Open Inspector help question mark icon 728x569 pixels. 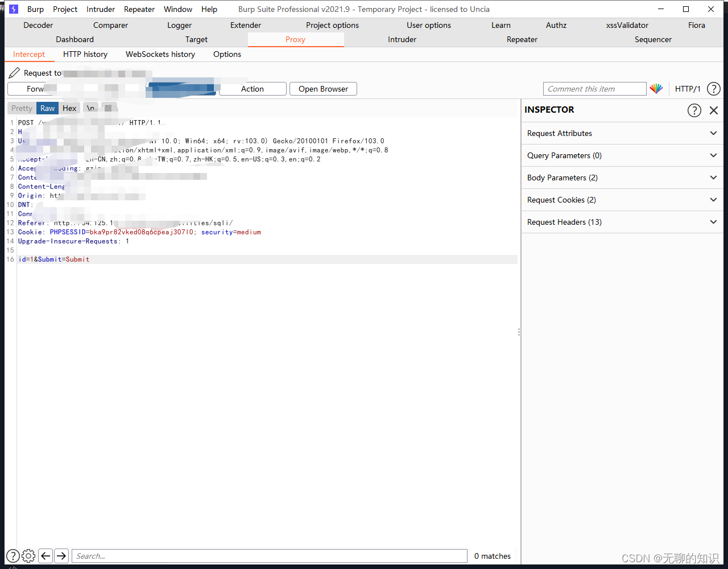(694, 110)
